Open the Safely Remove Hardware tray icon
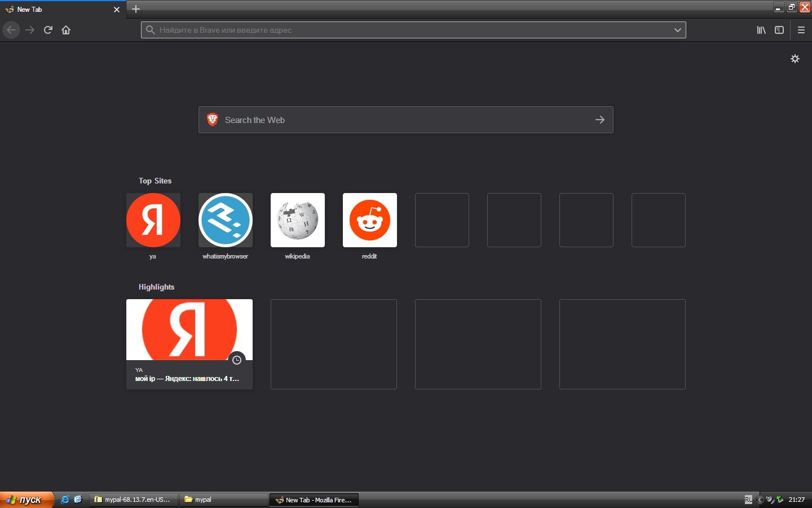 pyautogui.click(x=780, y=500)
